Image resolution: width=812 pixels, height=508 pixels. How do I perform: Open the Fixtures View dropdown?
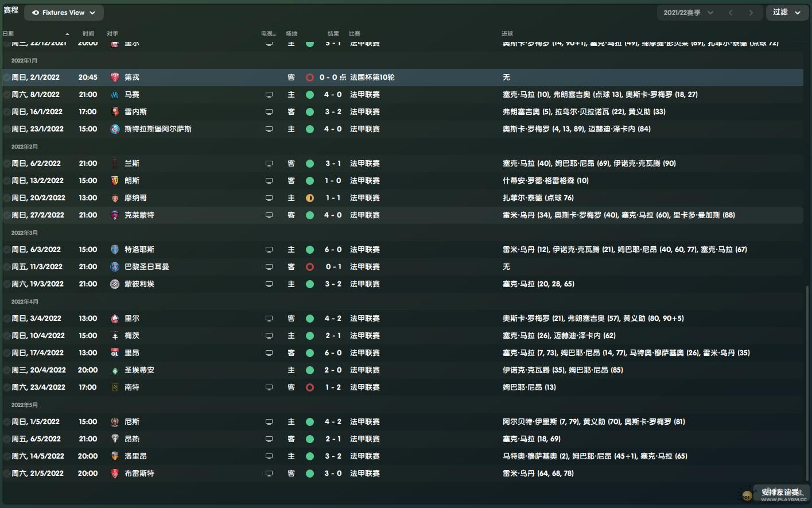click(x=64, y=13)
